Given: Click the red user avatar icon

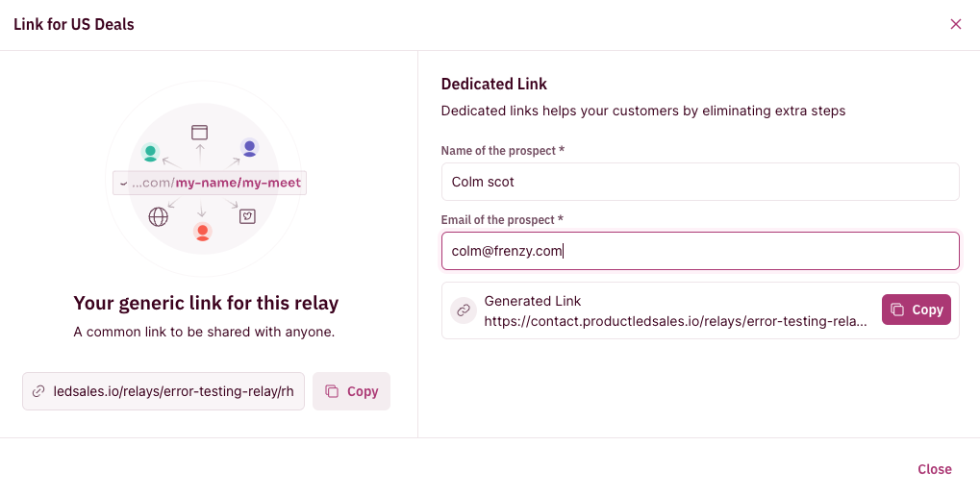Looking at the screenshot, I should point(203,232).
